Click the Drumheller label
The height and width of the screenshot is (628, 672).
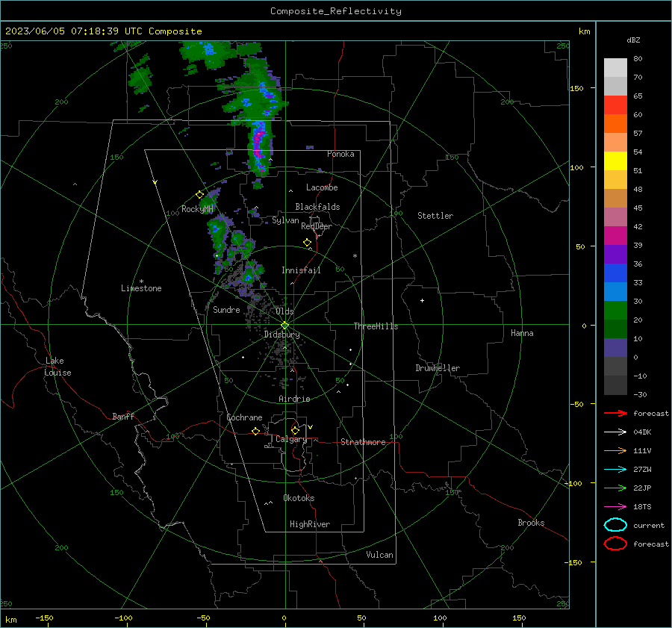coord(438,368)
